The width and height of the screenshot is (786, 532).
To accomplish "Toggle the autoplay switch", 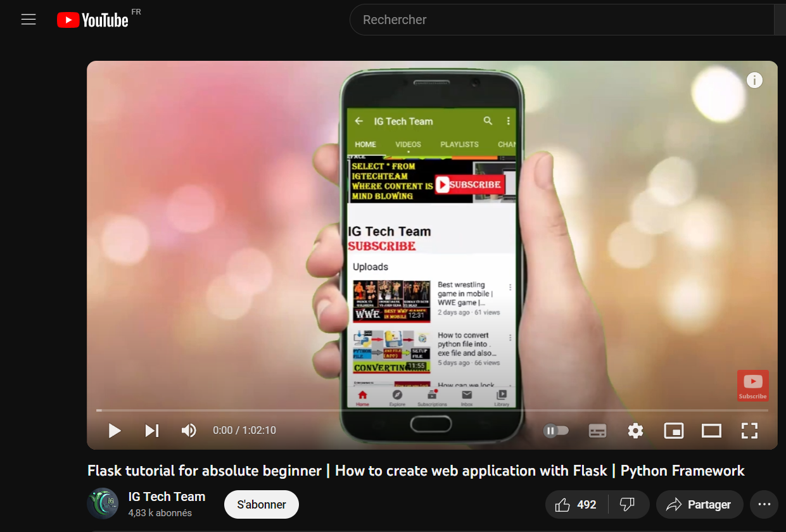I will click(x=556, y=431).
